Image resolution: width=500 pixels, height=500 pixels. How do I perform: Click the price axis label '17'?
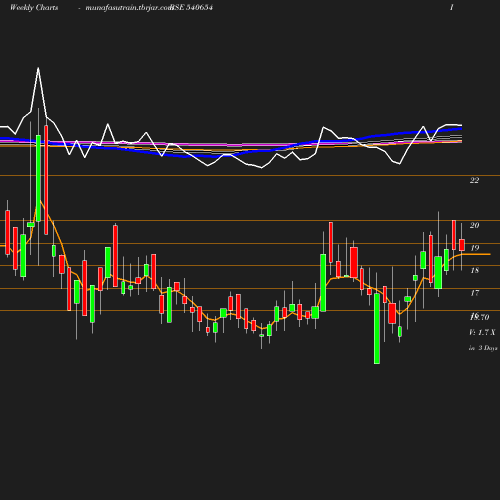point(474,293)
